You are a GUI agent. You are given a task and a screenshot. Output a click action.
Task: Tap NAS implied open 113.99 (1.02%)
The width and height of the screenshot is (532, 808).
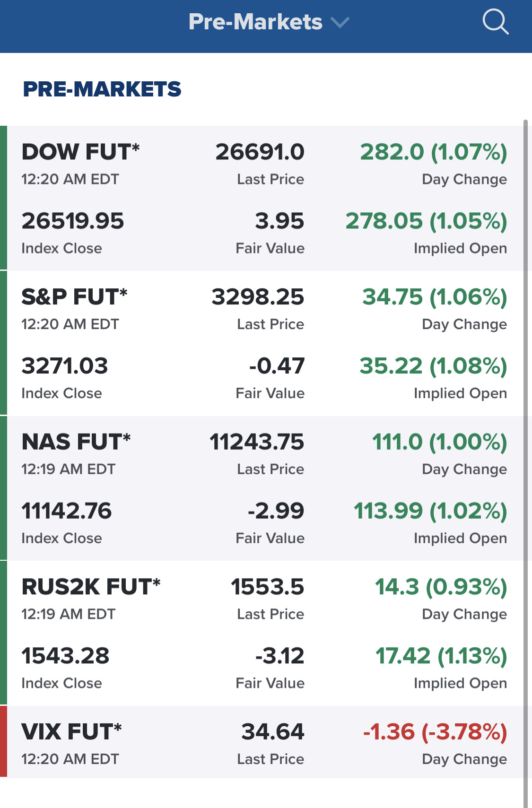coord(430,511)
